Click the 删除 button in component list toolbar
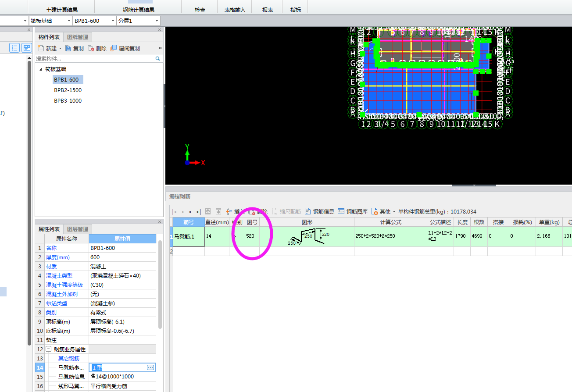 pyautogui.click(x=97, y=48)
